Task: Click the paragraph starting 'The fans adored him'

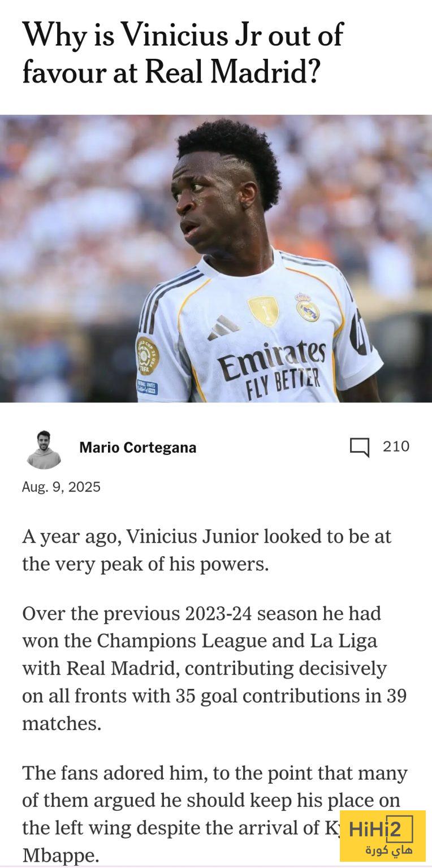Action: 215,814
